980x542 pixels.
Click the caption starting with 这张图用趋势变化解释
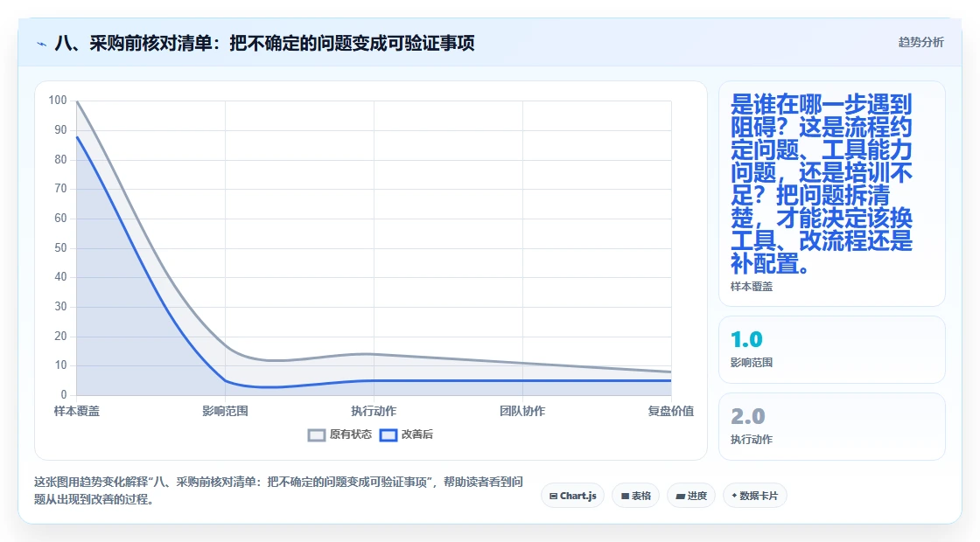pos(279,490)
